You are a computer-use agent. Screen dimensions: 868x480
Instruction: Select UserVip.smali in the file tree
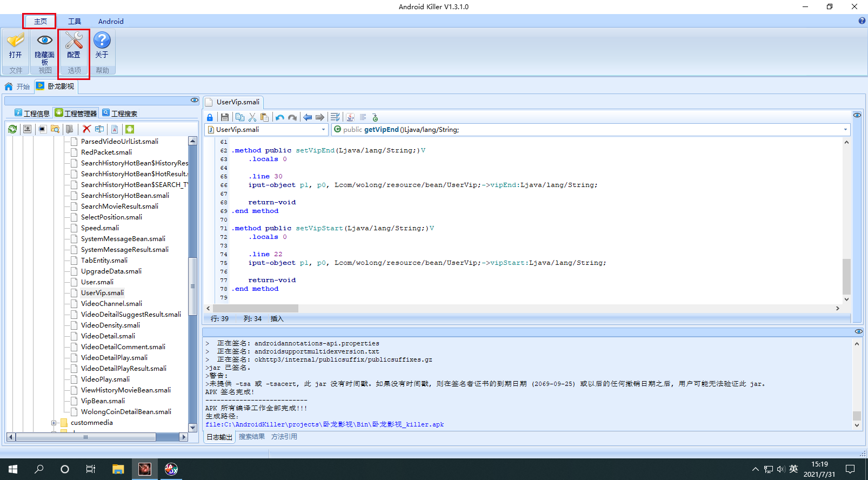tap(102, 293)
